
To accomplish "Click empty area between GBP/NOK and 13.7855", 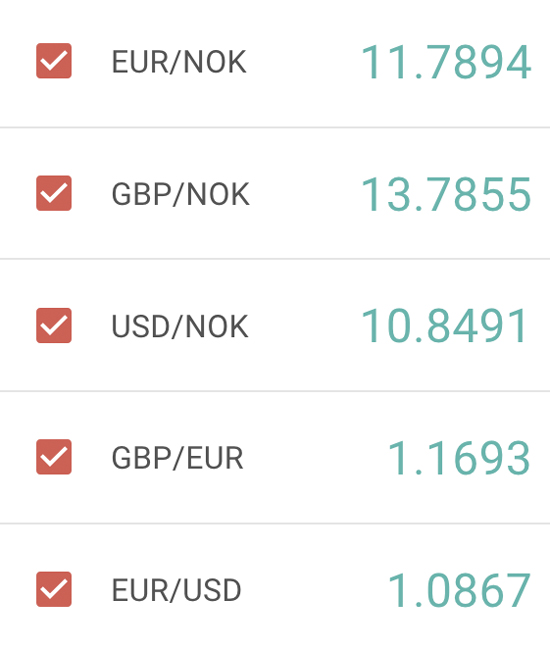I will pyautogui.click(x=305, y=194).
